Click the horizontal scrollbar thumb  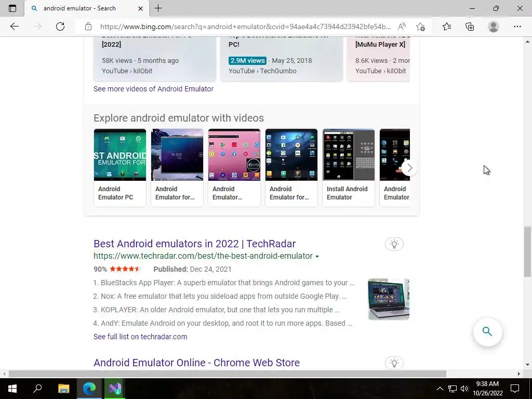pos(228,374)
